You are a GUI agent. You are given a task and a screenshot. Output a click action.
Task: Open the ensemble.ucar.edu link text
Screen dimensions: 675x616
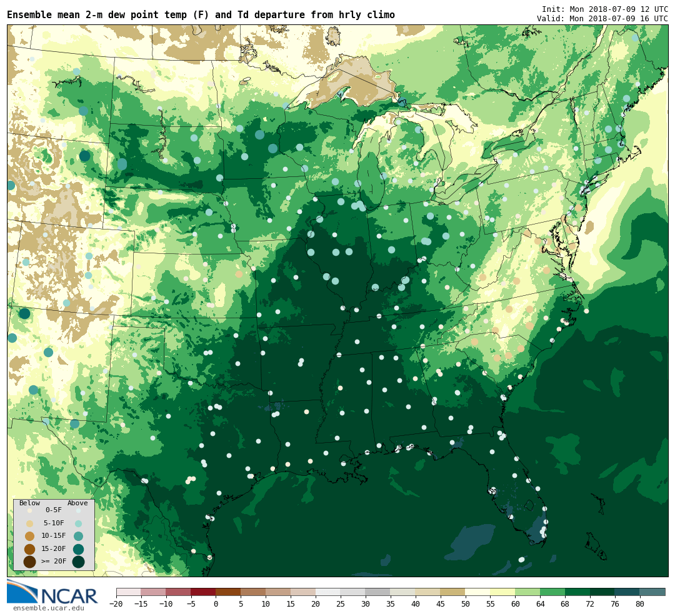coord(49,608)
